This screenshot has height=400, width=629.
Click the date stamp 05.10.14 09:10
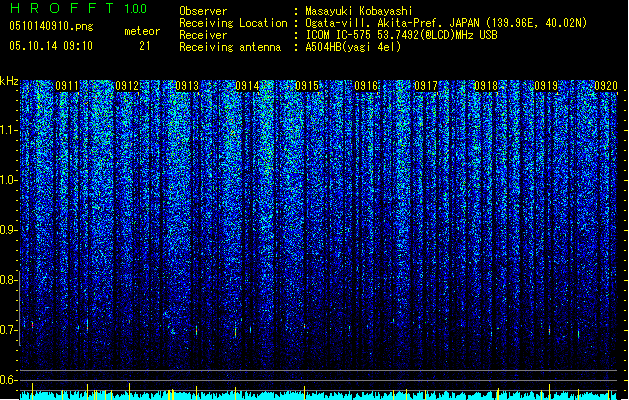51,46
